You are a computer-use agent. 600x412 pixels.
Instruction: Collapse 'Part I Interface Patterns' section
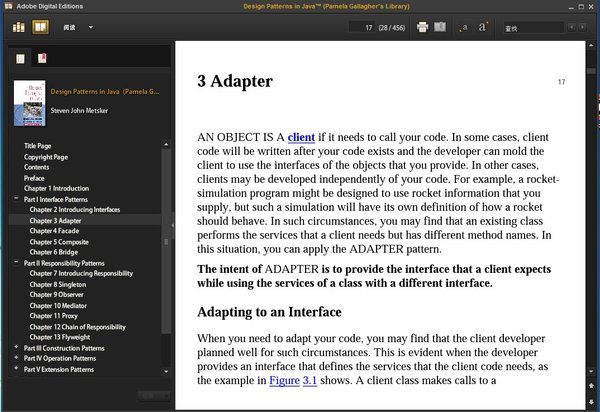[x=16, y=199]
